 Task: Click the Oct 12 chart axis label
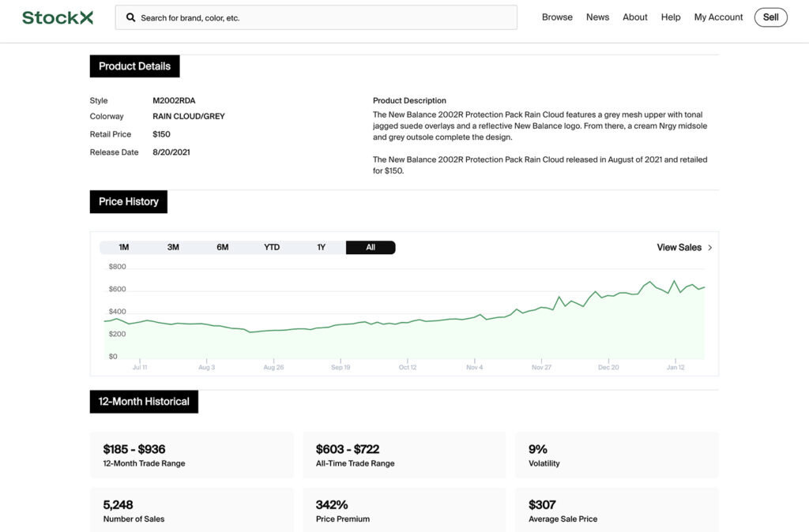tap(408, 367)
